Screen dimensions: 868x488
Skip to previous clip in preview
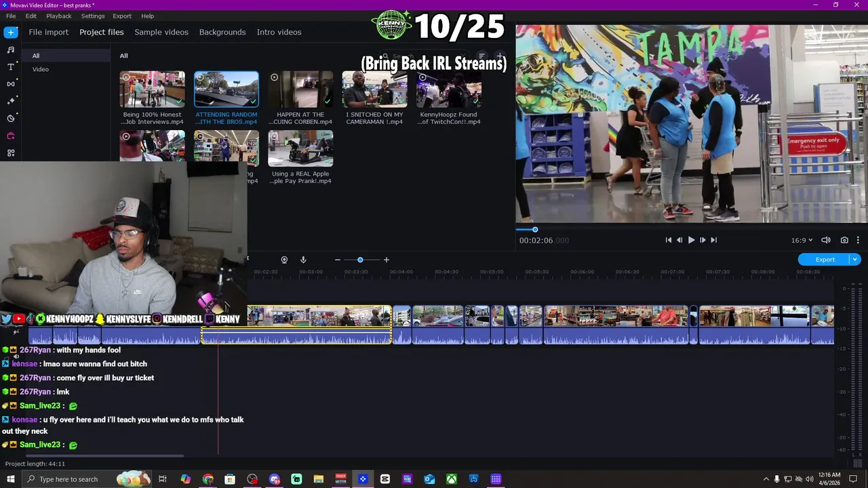click(x=668, y=240)
